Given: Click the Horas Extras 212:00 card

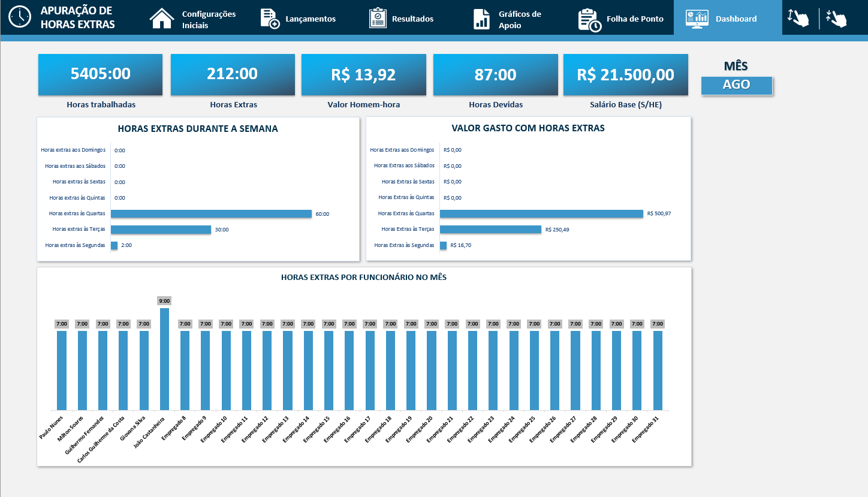Looking at the screenshot, I should tap(233, 74).
